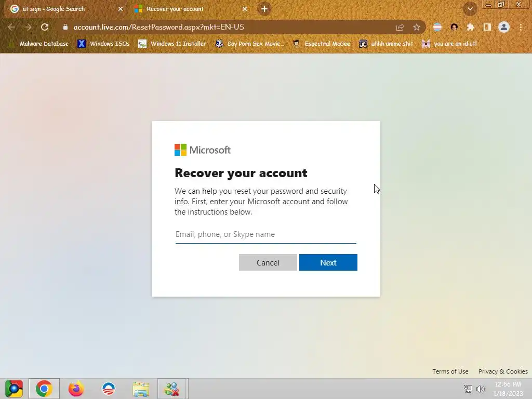This screenshot has height=399, width=532.
Task: Reload the current page
Action: tap(45, 27)
